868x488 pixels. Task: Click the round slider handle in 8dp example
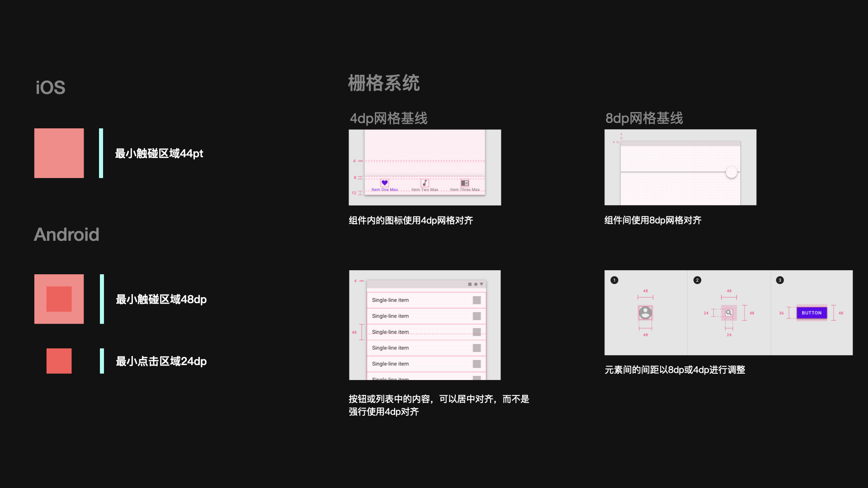click(731, 173)
